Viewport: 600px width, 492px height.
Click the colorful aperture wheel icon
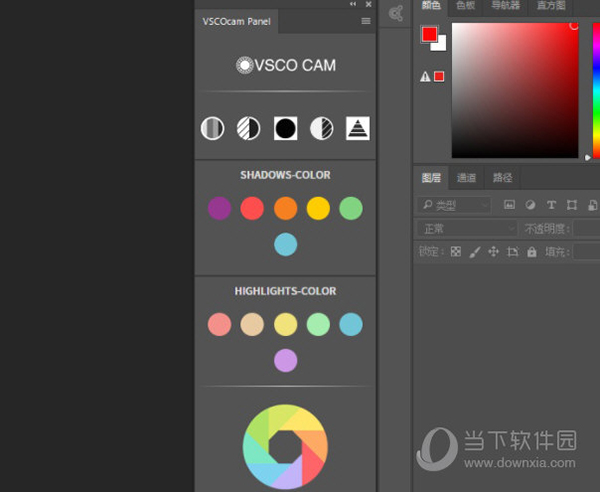(285, 447)
